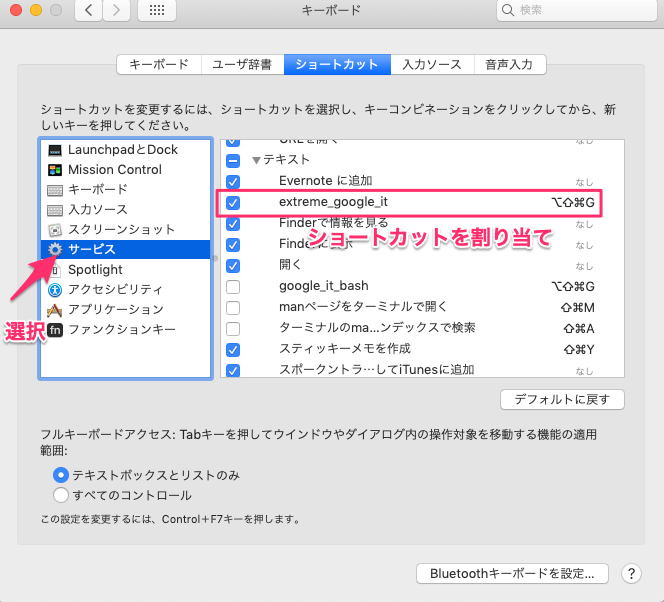Switch to the ユーザ辞書 tab
The height and width of the screenshot is (602, 664).
pos(242,64)
